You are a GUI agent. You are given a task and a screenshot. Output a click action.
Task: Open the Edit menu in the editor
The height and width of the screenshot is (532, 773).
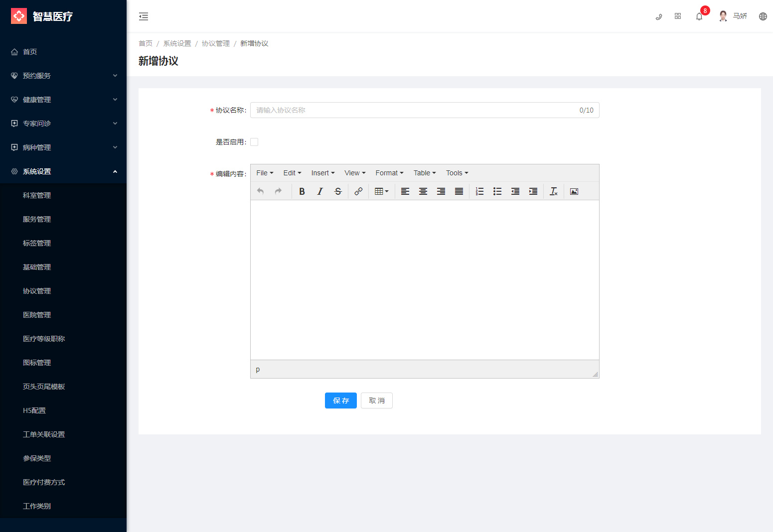[x=292, y=173]
